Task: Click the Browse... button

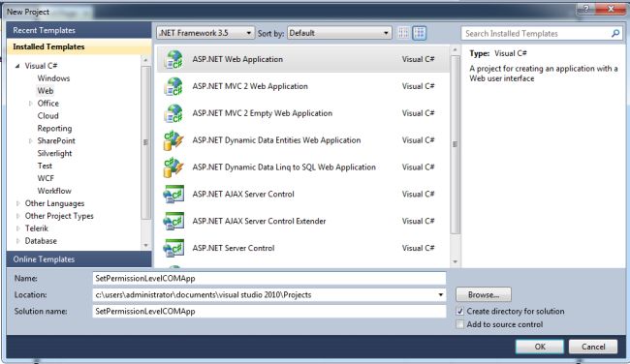Action: [x=484, y=294]
